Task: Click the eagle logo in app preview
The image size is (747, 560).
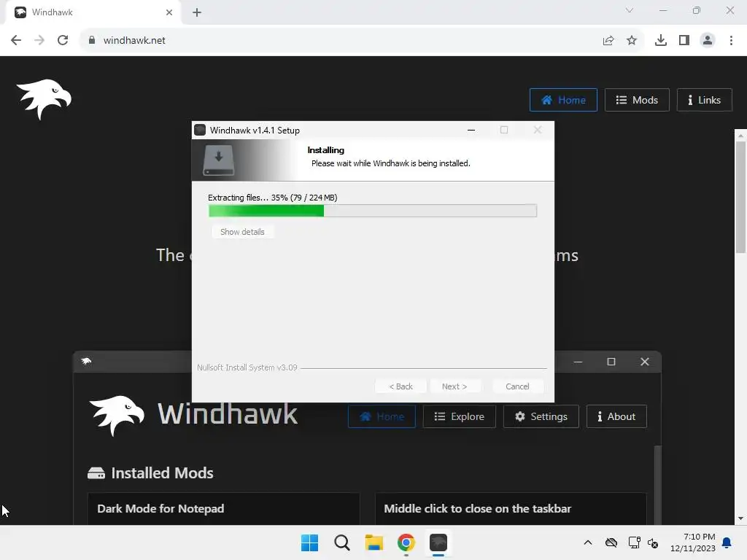Action: click(x=117, y=415)
